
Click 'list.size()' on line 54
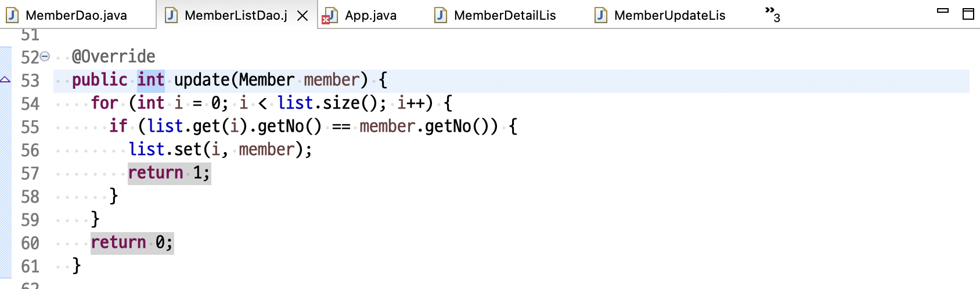coord(327,103)
